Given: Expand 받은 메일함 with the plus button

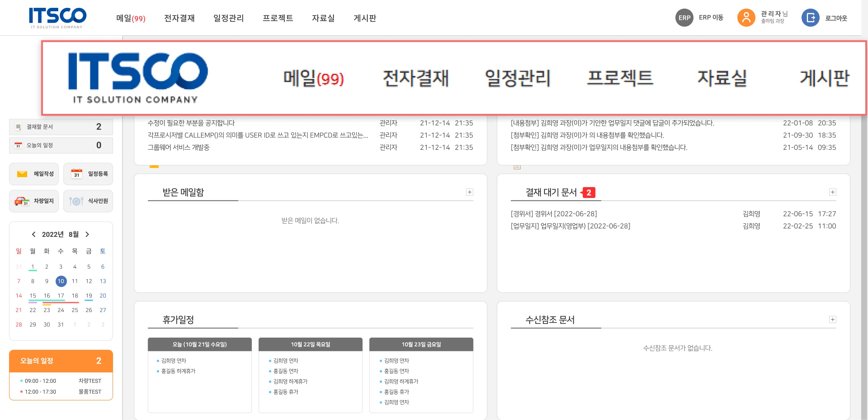Looking at the screenshot, I should click(469, 192).
